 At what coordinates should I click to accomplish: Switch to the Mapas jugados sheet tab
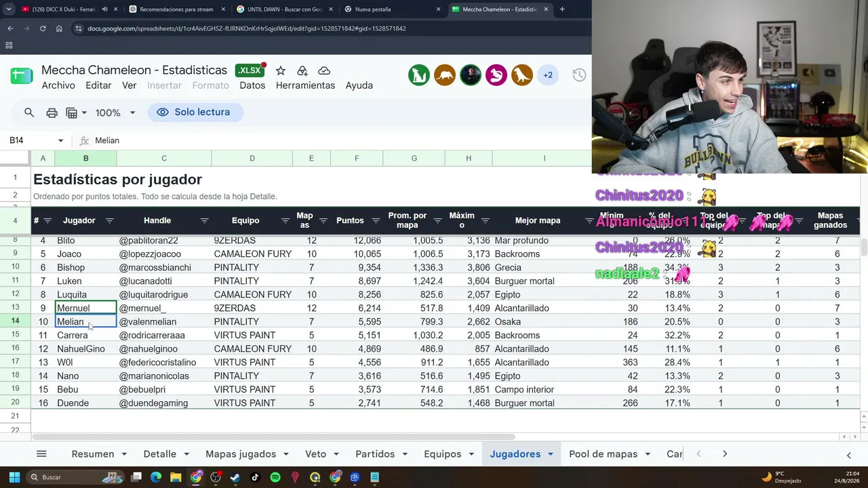click(x=241, y=454)
